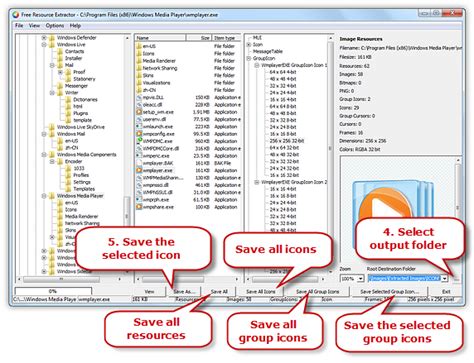
Task: Click the 1033 folder icon
Action: pos(68,168)
